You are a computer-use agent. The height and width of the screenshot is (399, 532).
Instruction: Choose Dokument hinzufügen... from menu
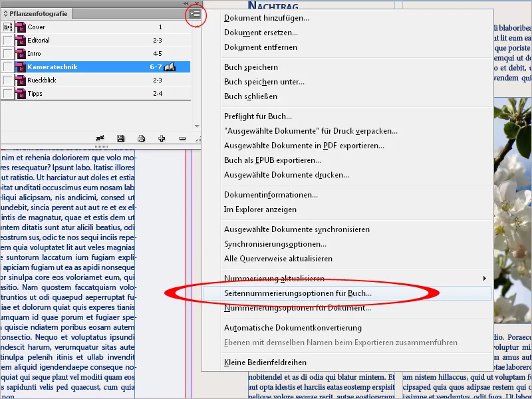[x=267, y=18]
